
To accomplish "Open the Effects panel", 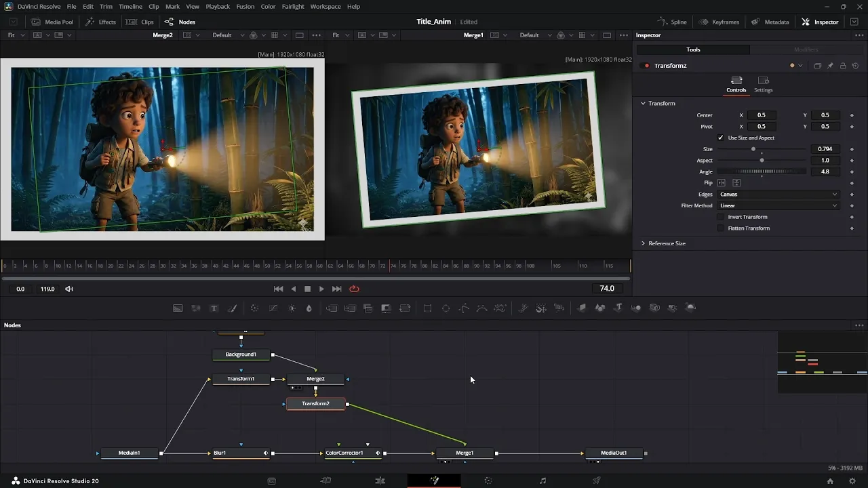I will 100,22.
